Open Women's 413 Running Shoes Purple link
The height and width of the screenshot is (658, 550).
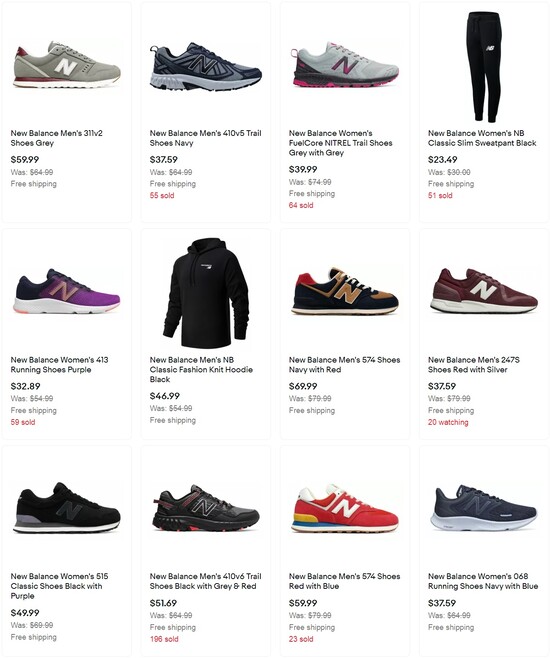click(59, 365)
